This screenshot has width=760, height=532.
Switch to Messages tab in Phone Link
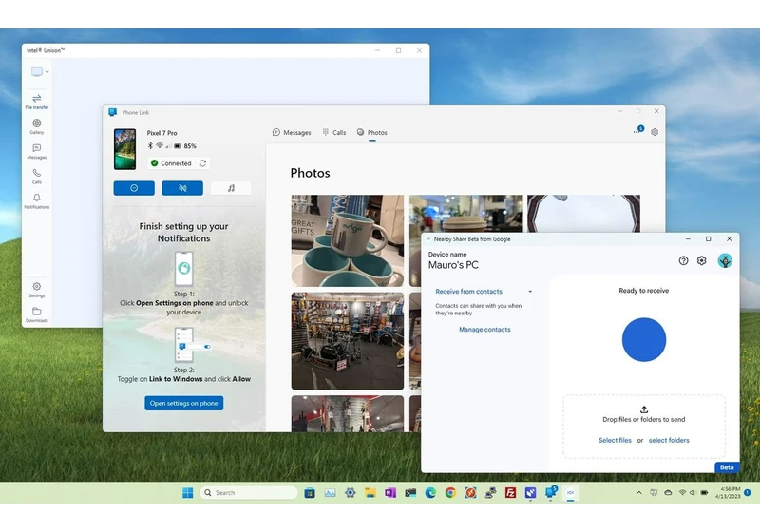(292, 132)
